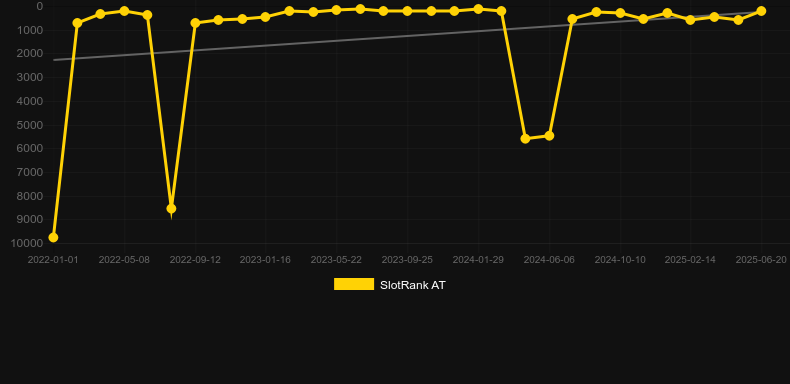790x384 pixels.
Task: Click the gray trend line start
Action: [x=53, y=60]
